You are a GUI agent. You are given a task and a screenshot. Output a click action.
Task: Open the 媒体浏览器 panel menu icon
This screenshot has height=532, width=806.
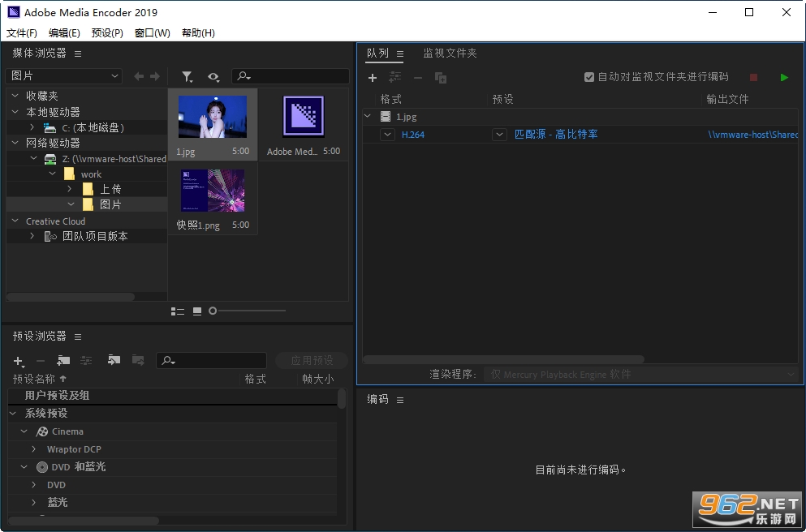point(78,54)
